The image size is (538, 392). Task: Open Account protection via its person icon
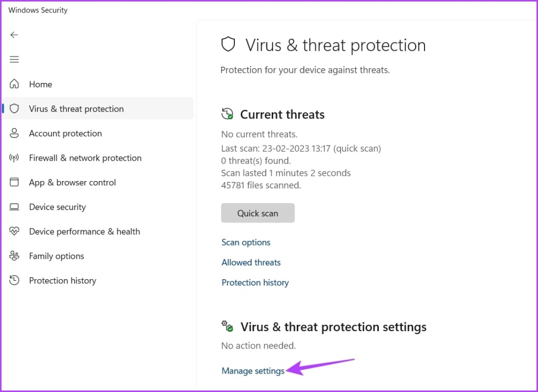[x=14, y=133]
